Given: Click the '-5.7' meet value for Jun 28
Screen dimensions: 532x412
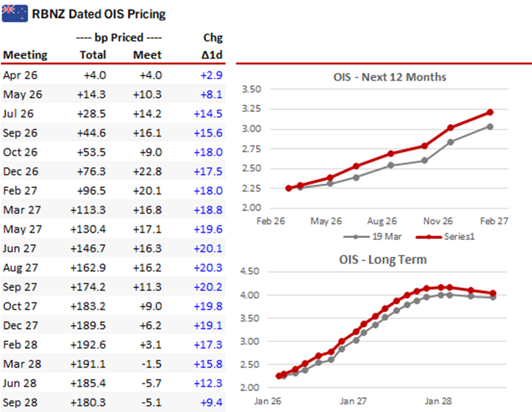Looking at the screenshot, I should tap(152, 384).
